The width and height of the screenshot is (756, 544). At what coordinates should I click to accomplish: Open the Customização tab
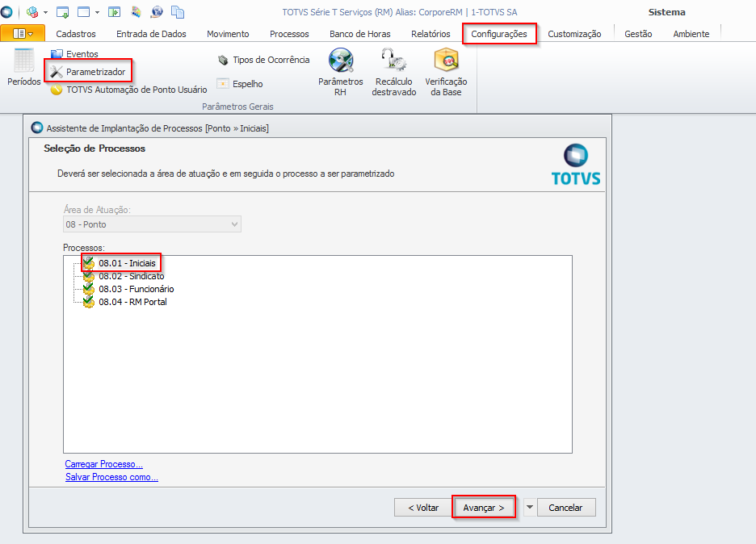[574, 34]
